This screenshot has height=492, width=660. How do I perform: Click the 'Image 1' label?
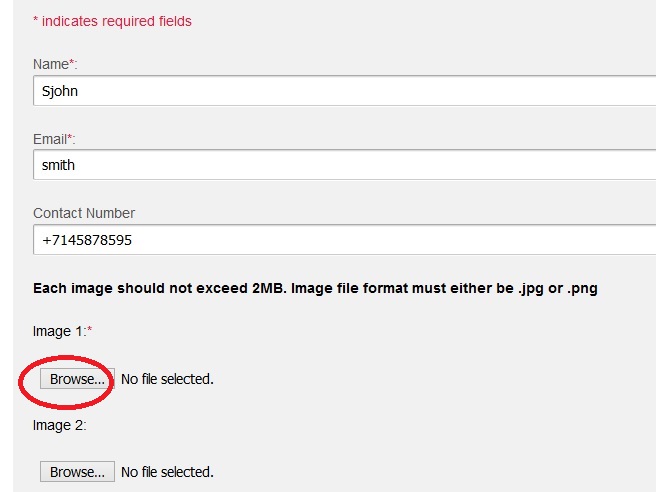tap(58, 331)
